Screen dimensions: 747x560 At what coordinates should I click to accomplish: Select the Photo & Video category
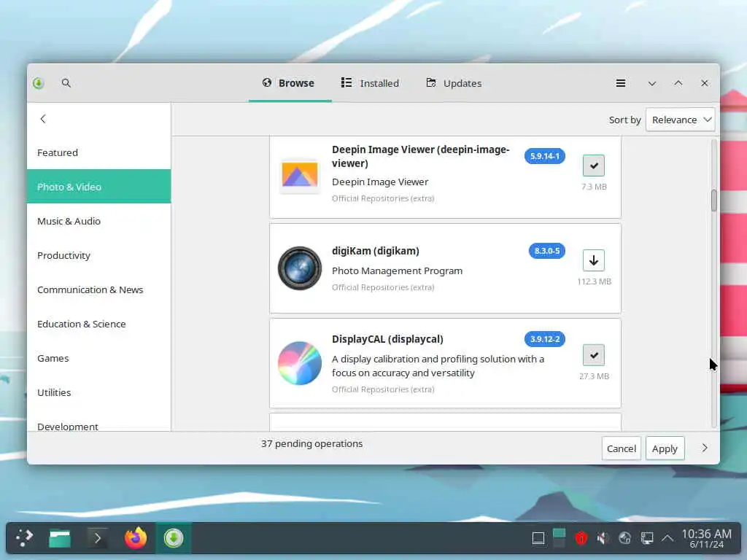pos(98,187)
